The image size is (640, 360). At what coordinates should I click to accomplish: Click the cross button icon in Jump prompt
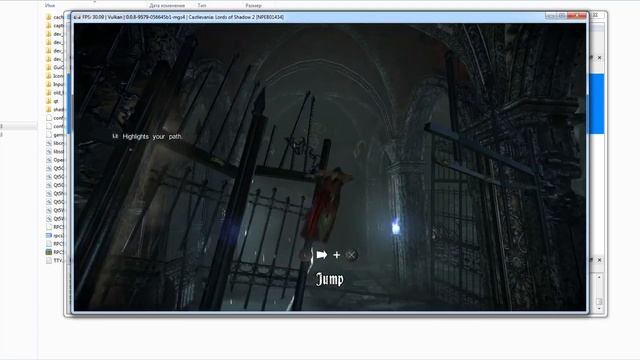coord(351,255)
